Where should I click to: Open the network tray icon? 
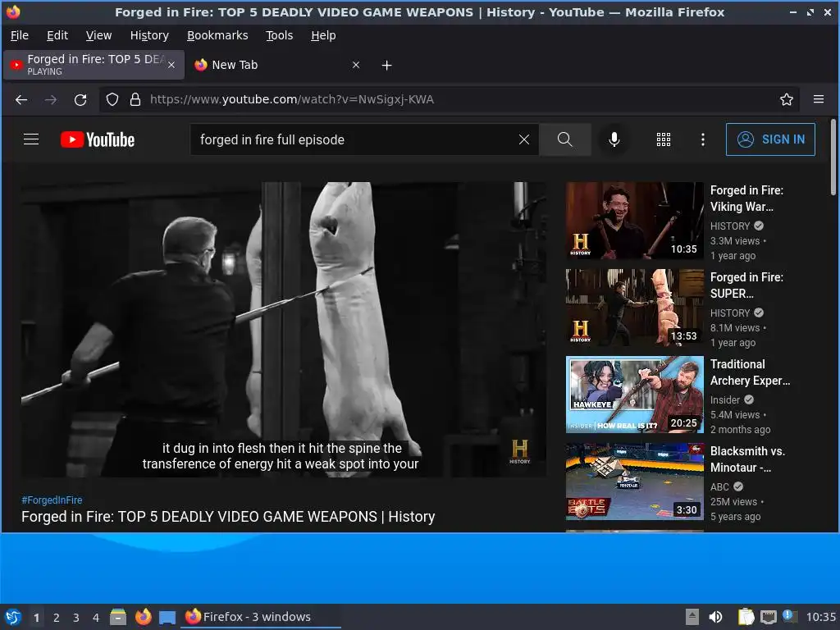pos(768,617)
